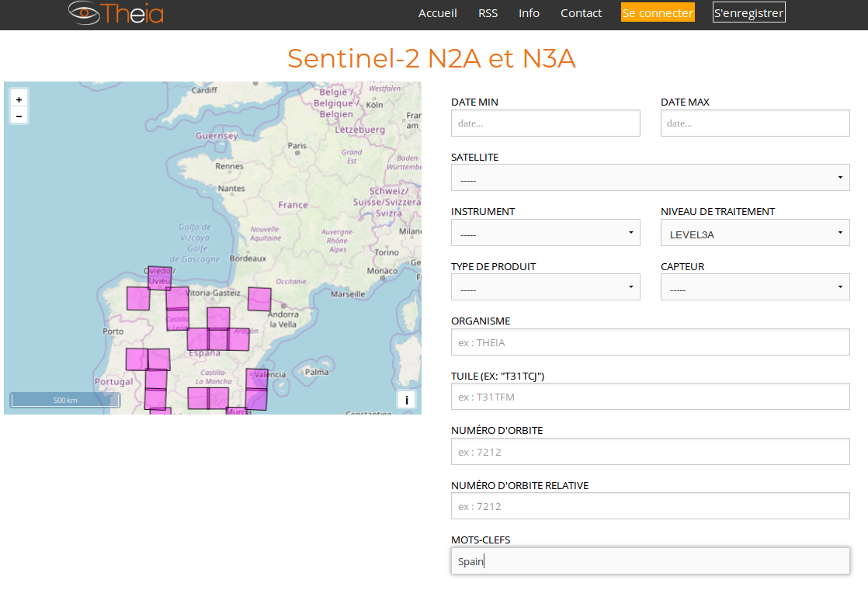
Task: Click the Porto label on map
Action: (113, 331)
